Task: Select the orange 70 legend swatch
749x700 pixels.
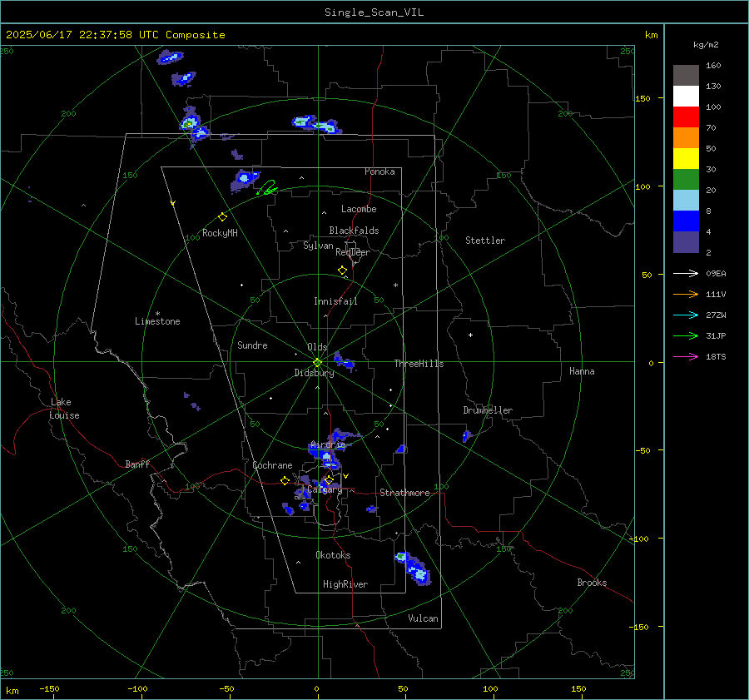Action: coord(686,137)
